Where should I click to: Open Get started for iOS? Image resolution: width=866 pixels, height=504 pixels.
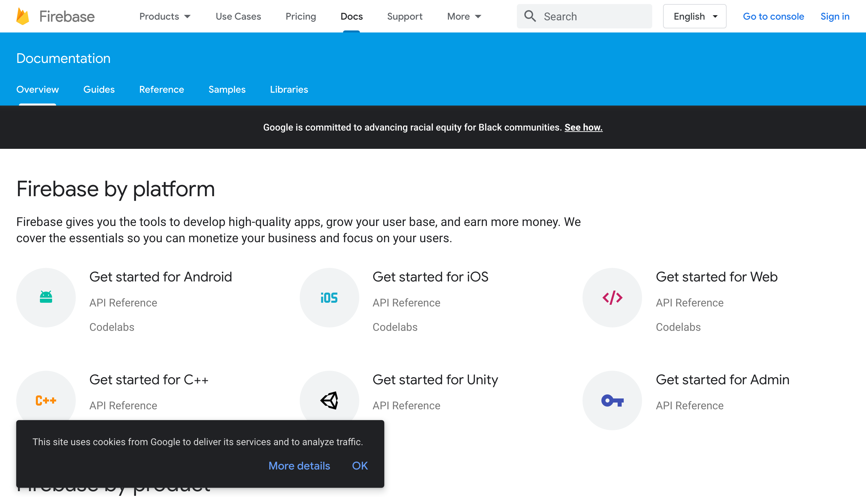click(430, 277)
